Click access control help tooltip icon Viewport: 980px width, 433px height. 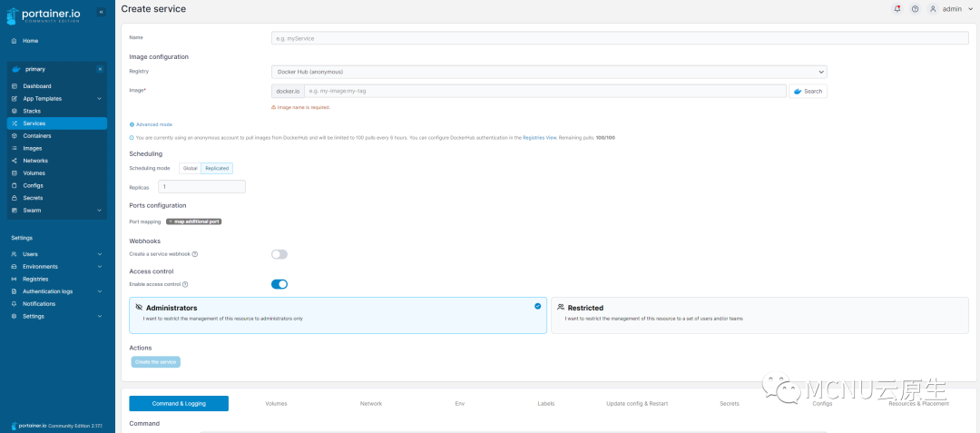click(185, 284)
